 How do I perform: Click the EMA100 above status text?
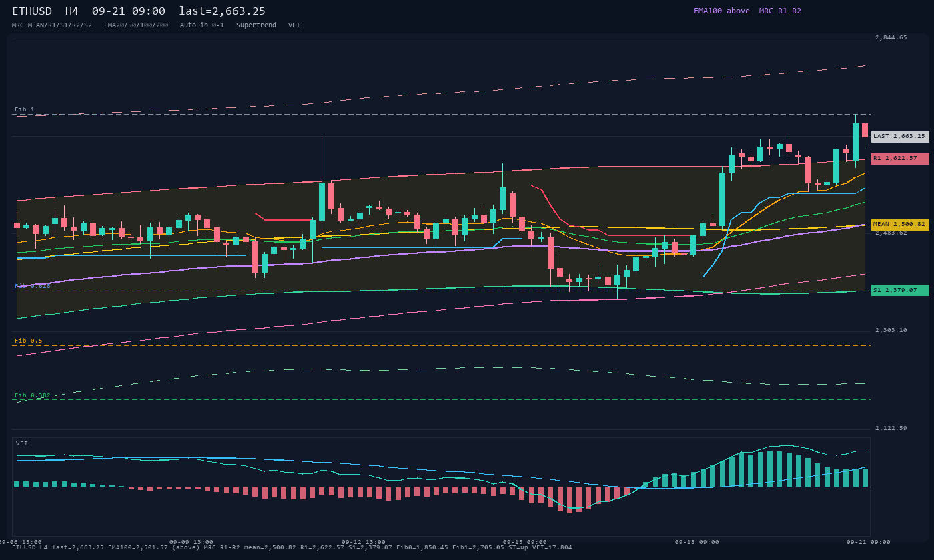[x=722, y=11]
